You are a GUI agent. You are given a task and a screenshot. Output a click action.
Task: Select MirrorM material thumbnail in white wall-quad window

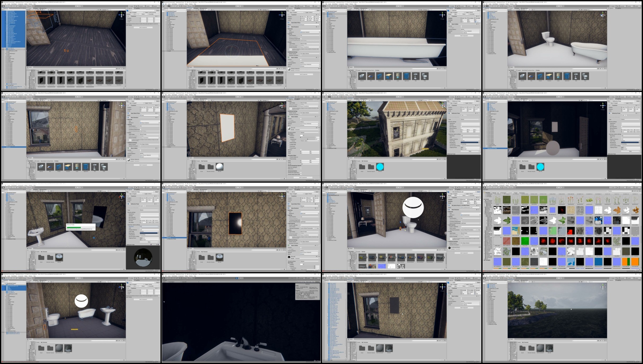coord(220,166)
